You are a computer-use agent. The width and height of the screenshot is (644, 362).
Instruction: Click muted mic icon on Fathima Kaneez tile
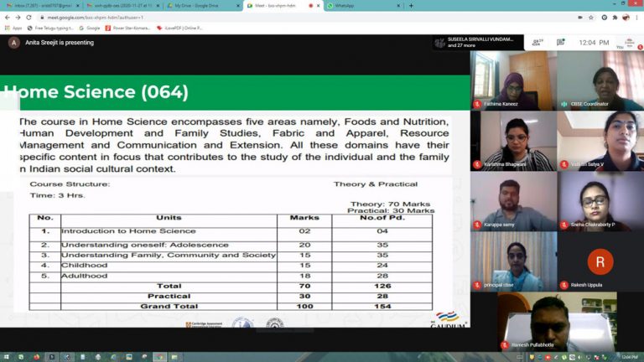(x=477, y=104)
